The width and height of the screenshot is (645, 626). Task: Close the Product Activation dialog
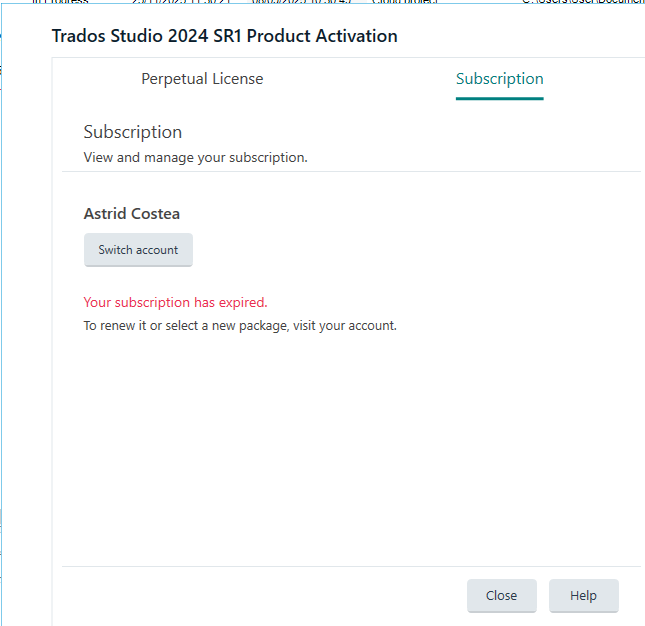coord(501,596)
